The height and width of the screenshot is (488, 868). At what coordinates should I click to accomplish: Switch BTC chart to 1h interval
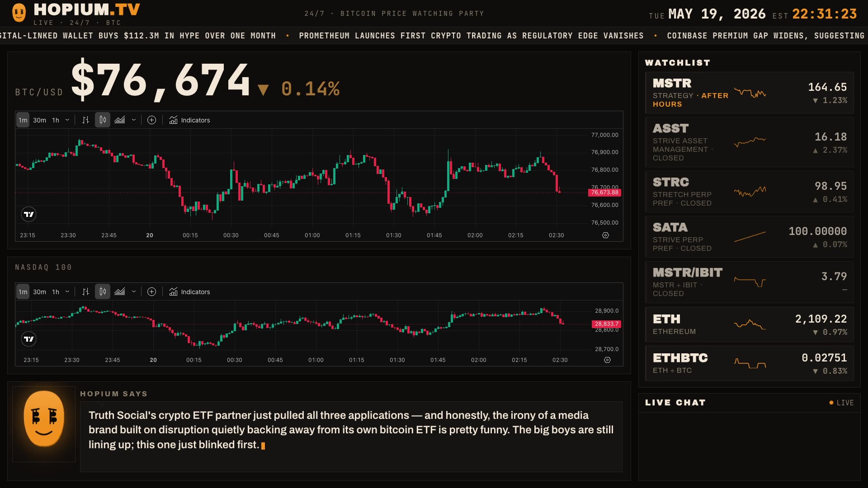coord(56,120)
